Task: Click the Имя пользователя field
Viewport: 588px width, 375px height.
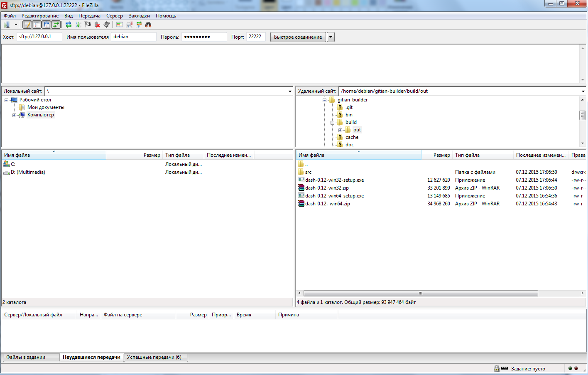Action: coord(134,37)
